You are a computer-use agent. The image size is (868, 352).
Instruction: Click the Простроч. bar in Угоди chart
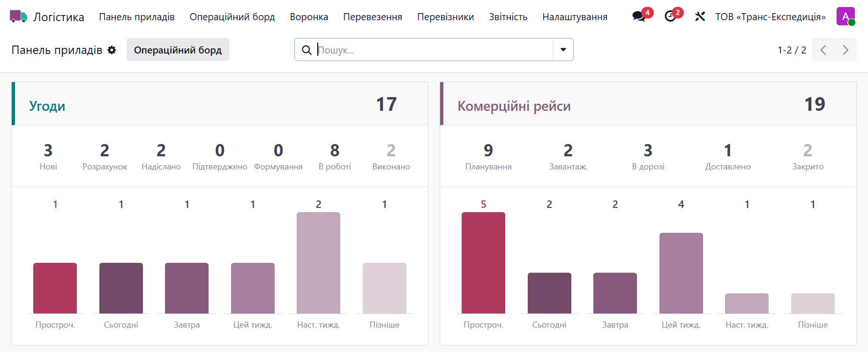coord(55,288)
